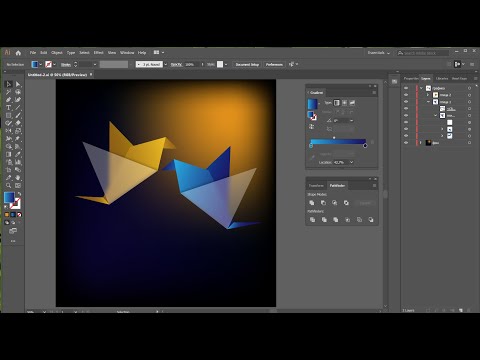This screenshot has height=360, width=480.
Task: Click Minus Back pathfinder icon
Action: pyautogui.click(x=371, y=220)
